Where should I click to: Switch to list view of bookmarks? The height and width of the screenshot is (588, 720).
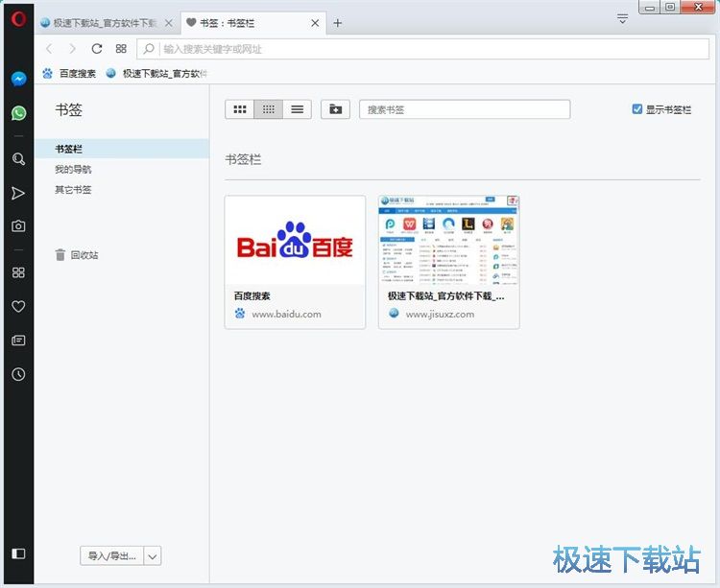[297, 109]
